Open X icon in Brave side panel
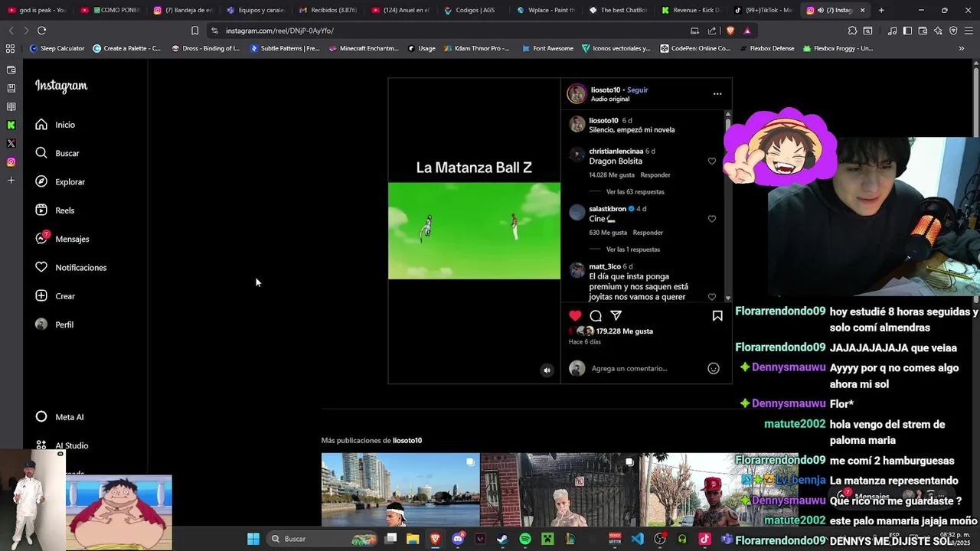 coord(11,143)
